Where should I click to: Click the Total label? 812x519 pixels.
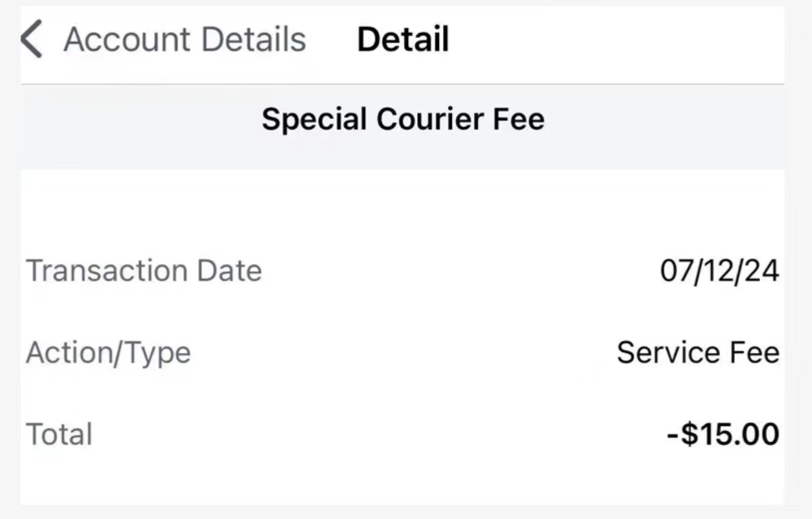coord(59,434)
